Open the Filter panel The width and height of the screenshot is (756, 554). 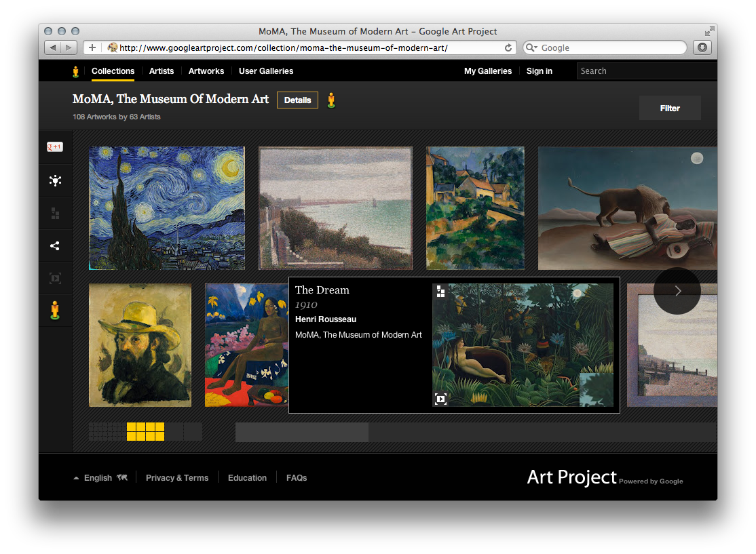click(669, 107)
